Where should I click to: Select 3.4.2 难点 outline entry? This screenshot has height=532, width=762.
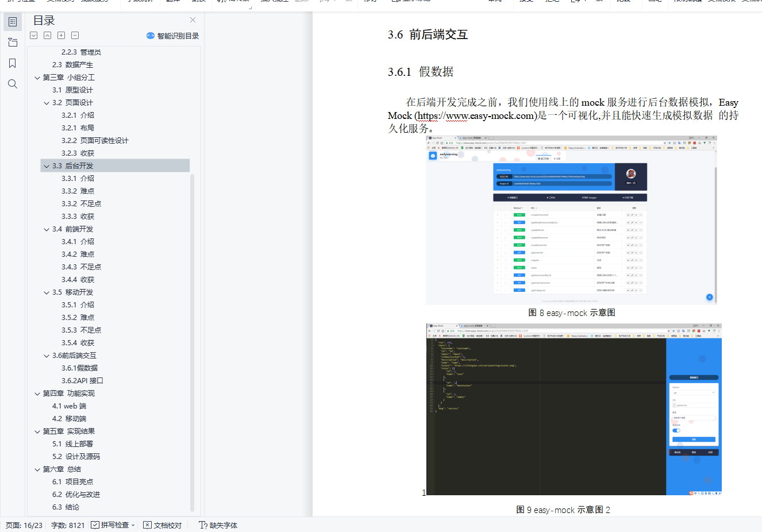pos(78,255)
